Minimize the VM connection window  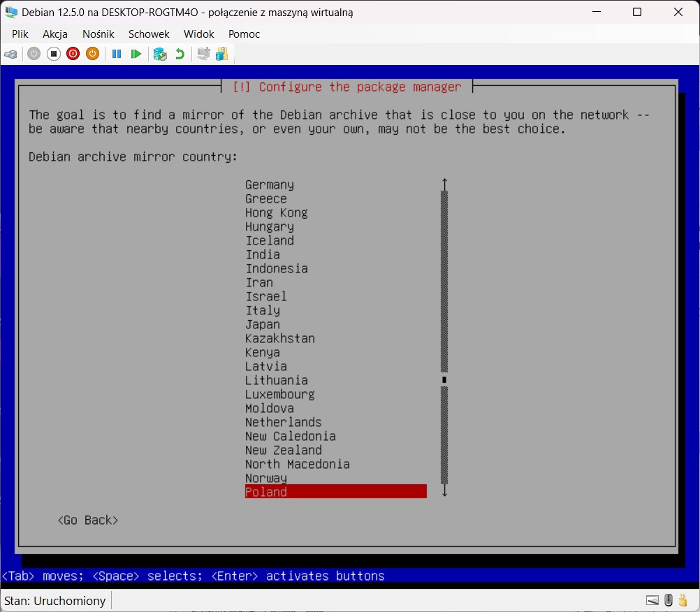pyautogui.click(x=597, y=12)
